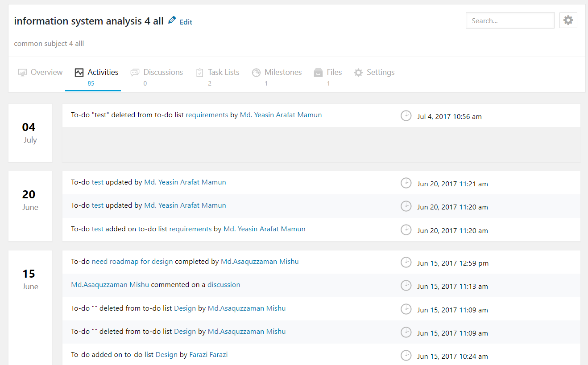588x365 pixels.
Task: Click the 04 July date block
Action: [x=30, y=133]
